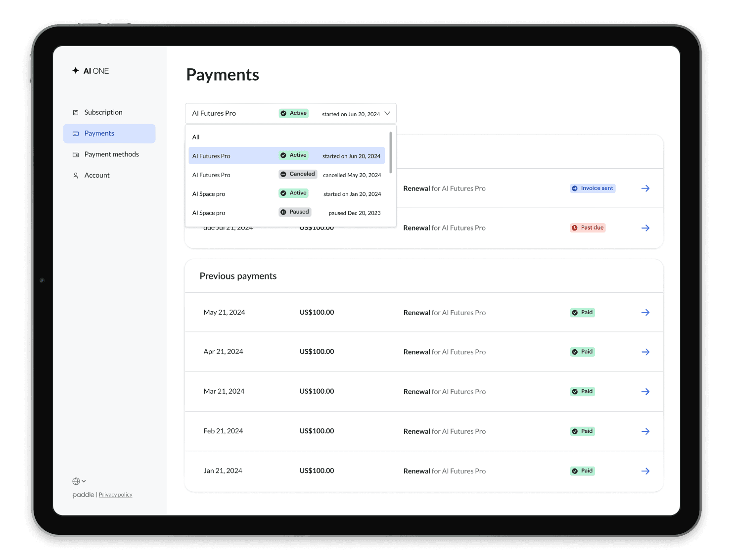
Task: Select AI Space pro started Jan 20, 2024
Action: coord(286,194)
